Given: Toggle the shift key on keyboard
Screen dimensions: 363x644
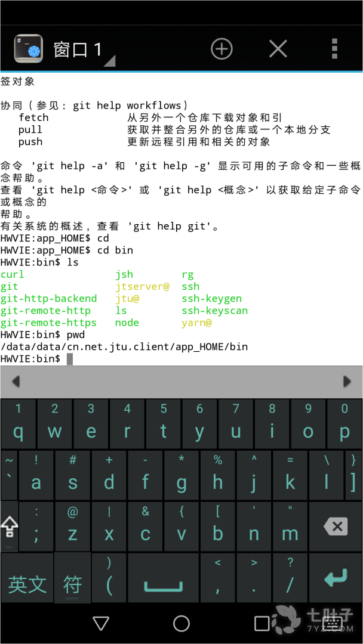Looking at the screenshot, I should [10, 526].
